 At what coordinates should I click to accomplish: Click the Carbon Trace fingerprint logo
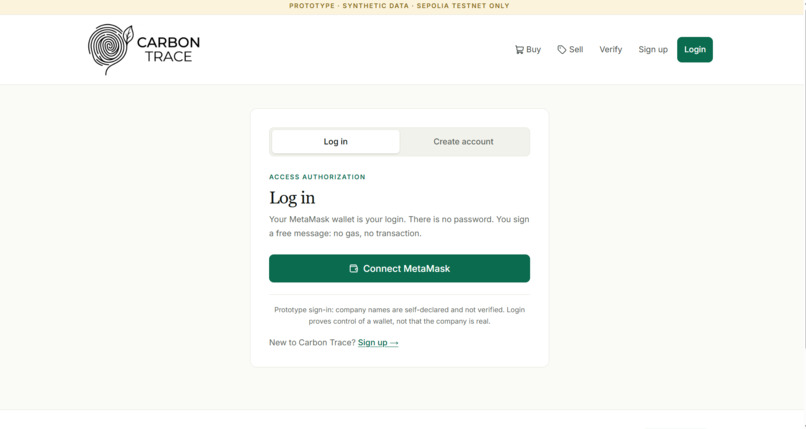pos(111,49)
